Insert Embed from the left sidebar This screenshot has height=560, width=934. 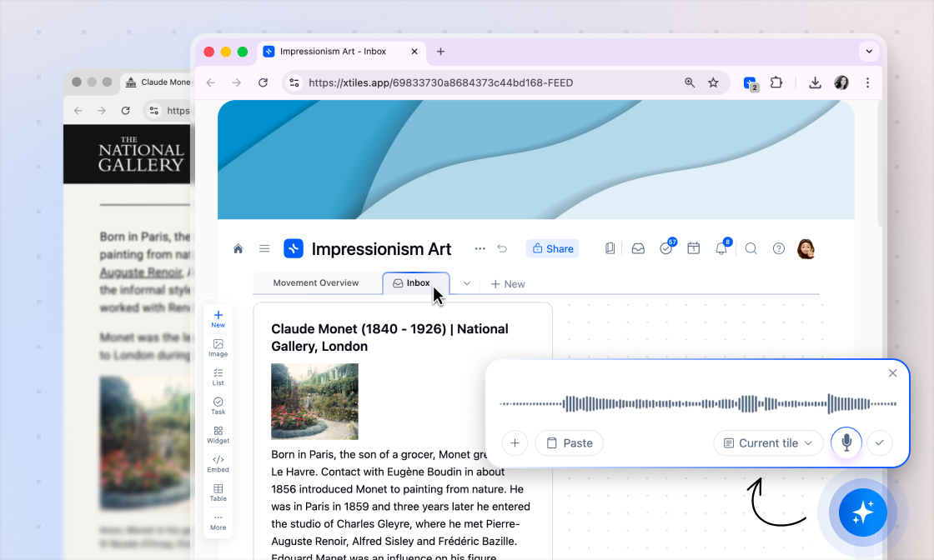[x=218, y=463]
